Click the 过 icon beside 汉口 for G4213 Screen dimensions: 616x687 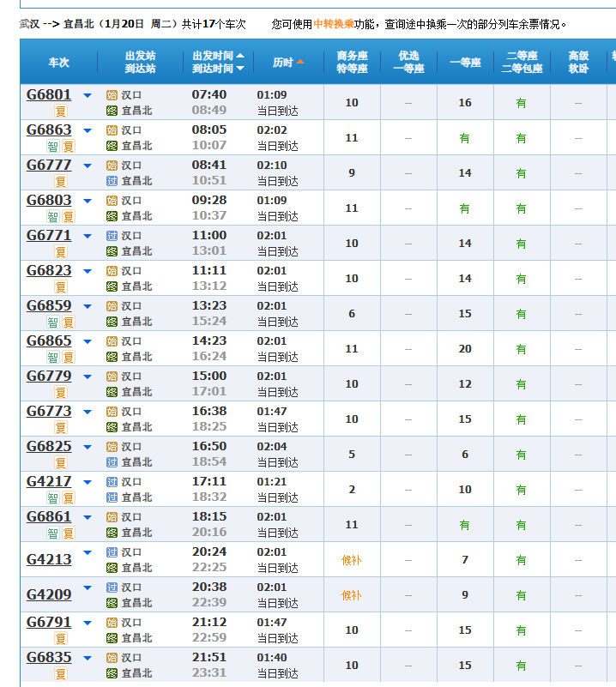[112, 552]
